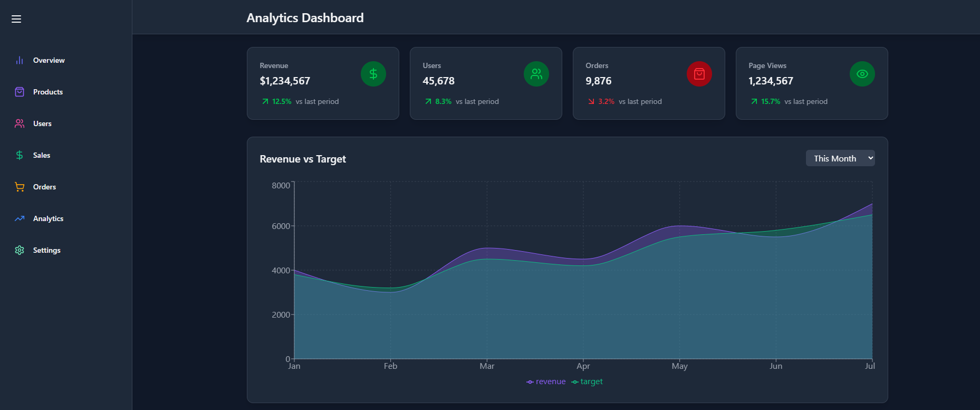Click the Users stat card value 45,678
Image resolution: width=980 pixels, height=410 pixels.
tap(438, 81)
